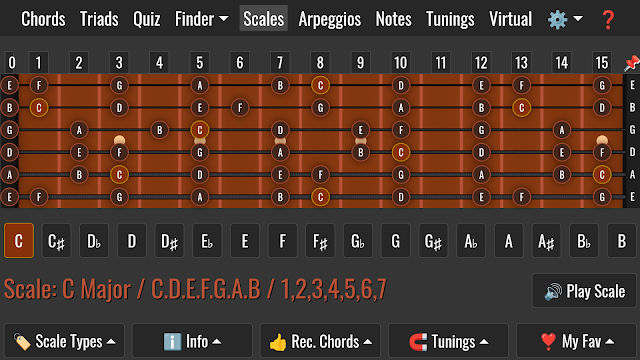Click fret number 15 label
Viewport: 640px width, 360px height.
[602, 63]
